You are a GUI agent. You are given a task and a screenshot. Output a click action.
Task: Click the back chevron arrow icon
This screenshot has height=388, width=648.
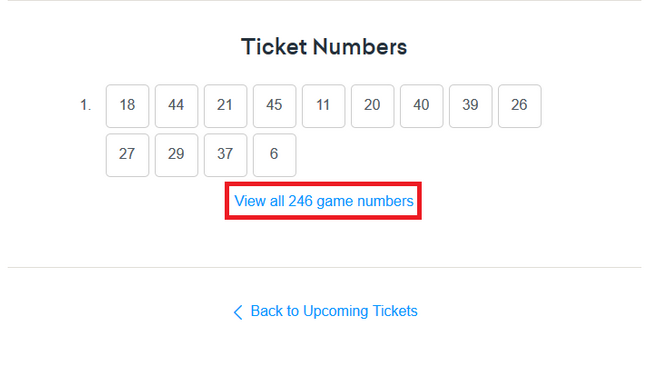tap(238, 312)
